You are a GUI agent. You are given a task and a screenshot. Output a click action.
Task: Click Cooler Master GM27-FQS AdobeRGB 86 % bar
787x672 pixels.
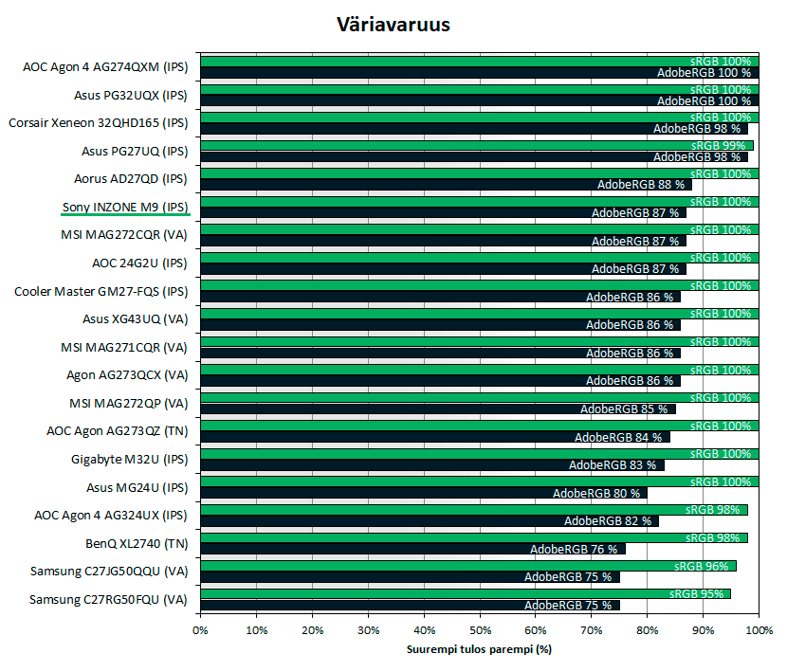441,297
